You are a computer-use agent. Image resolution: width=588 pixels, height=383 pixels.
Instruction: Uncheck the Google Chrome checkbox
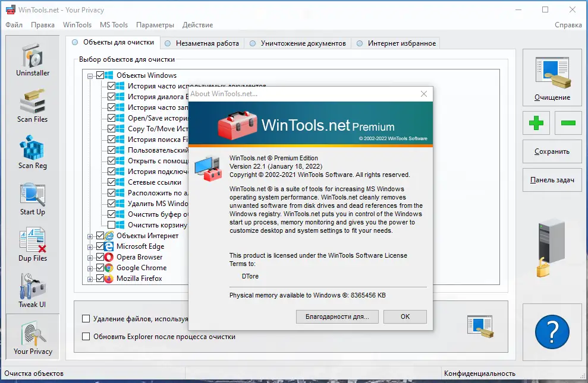point(100,268)
